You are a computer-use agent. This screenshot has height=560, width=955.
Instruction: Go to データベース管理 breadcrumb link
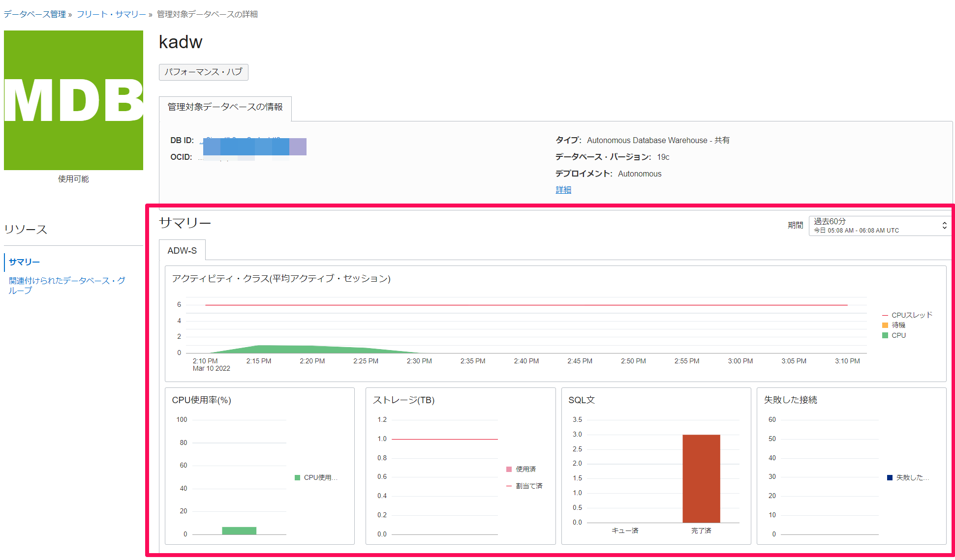click(x=34, y=14)
